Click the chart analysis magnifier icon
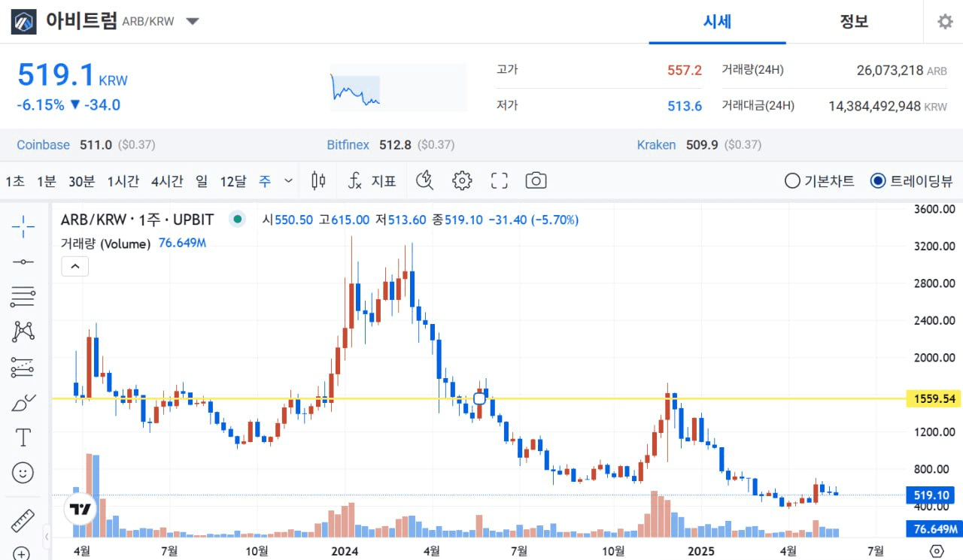 (x=426, y=180)
